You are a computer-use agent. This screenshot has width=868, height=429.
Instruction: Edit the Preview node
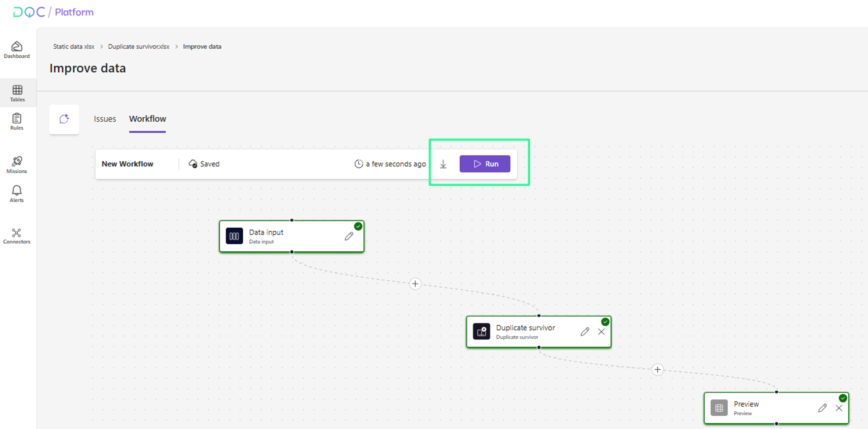coord(822,408)
